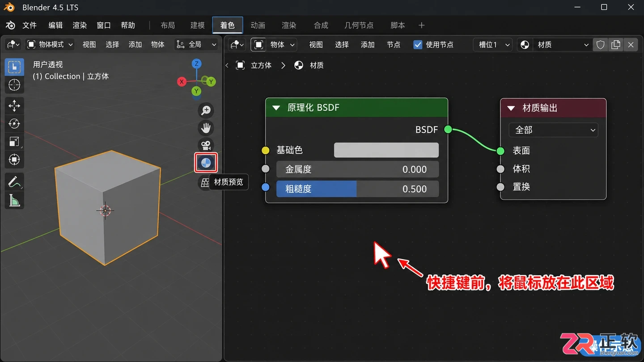The width and height of the screenshot is (644, 362).
Task: Collapse the 材质输出 node
Action: [511, 108]
